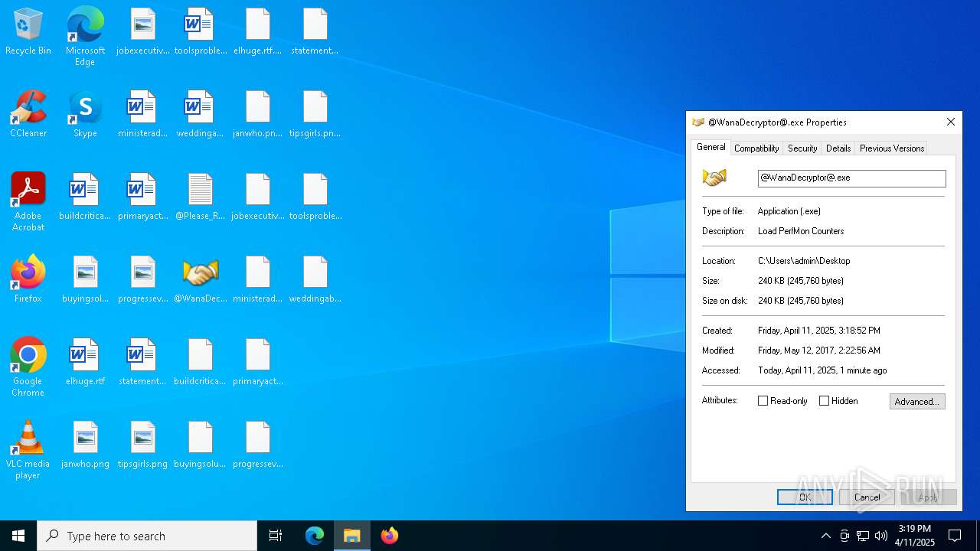Select the Microsoft Edge desktop shortcut

(85, 37)
